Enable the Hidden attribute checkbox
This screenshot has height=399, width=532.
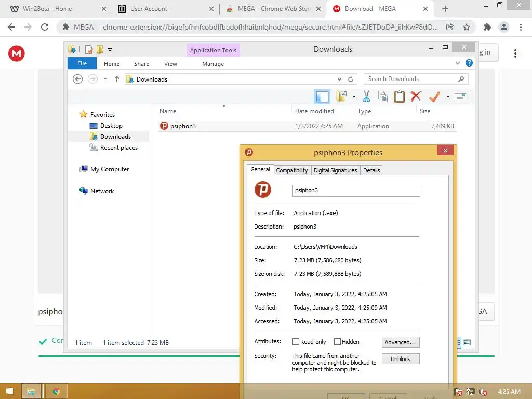click(337, 342)
